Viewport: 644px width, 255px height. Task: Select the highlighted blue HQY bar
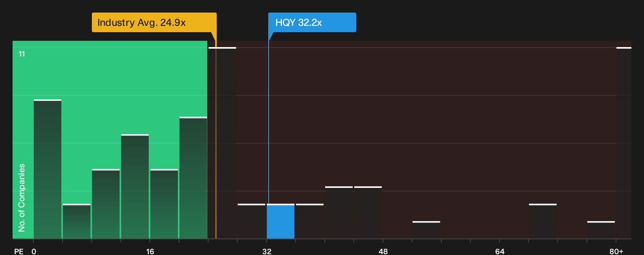click(280, 221)
